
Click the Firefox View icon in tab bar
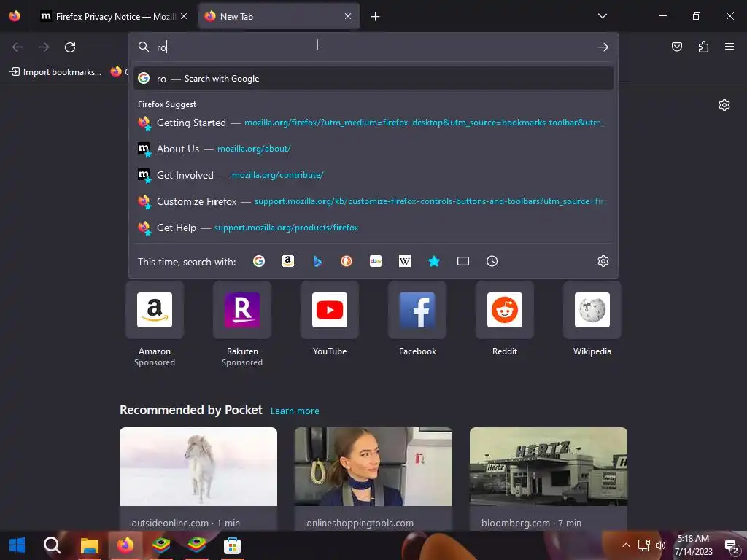click(x=15, y=16)
